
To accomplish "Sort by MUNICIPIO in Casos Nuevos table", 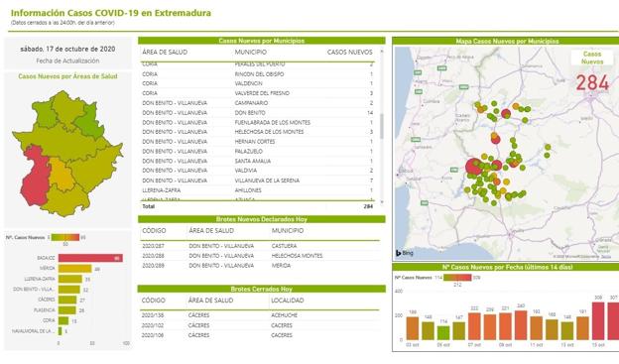I will [251, 53].
